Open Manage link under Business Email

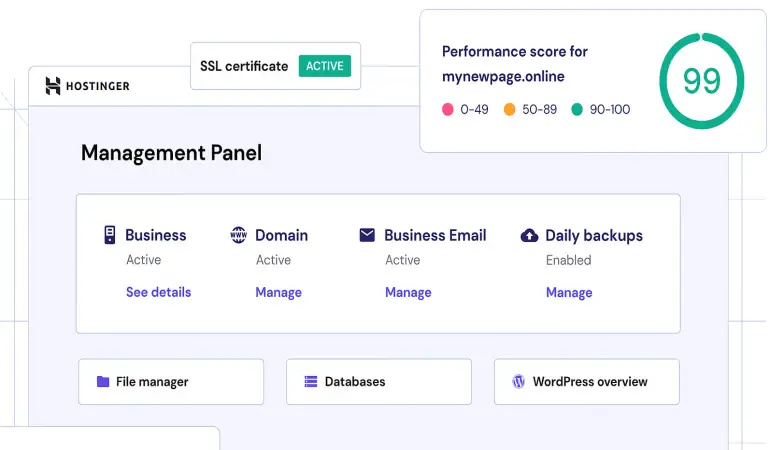(408, 292)
